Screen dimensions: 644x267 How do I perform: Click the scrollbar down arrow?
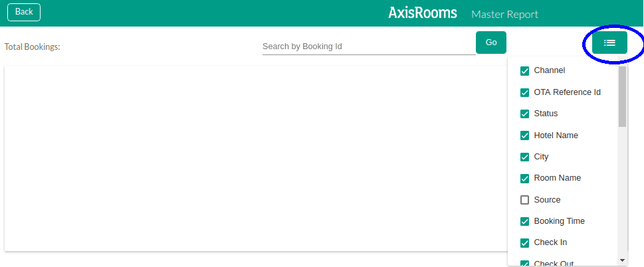click(622, 260)
